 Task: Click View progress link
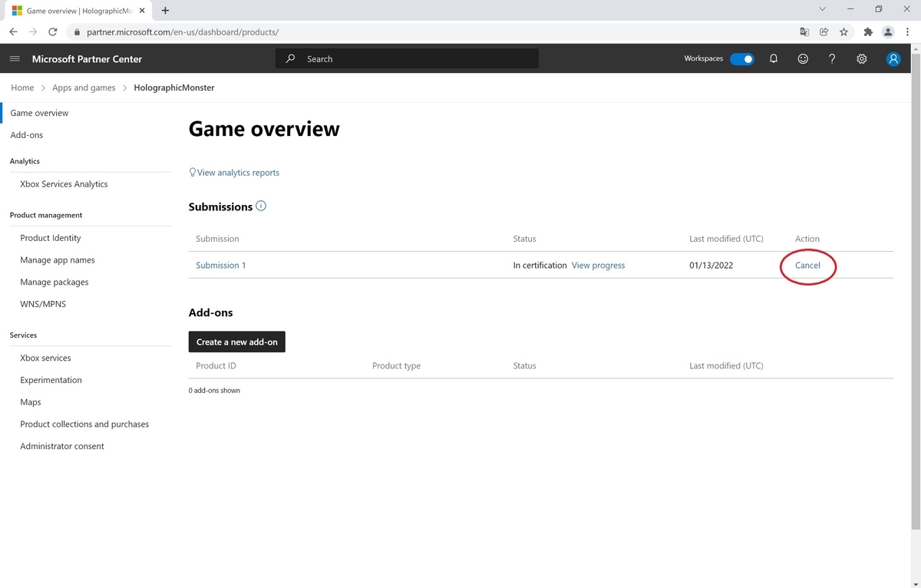pos(598,265)
